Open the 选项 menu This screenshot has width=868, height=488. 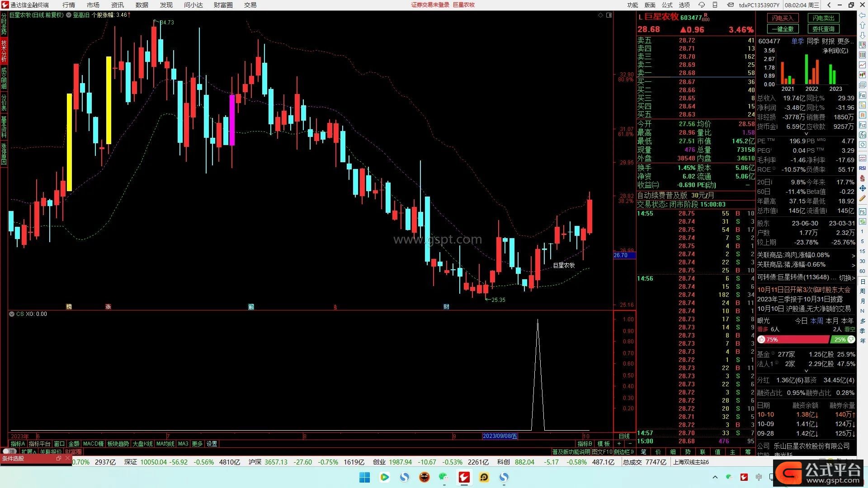pos(684,5)
